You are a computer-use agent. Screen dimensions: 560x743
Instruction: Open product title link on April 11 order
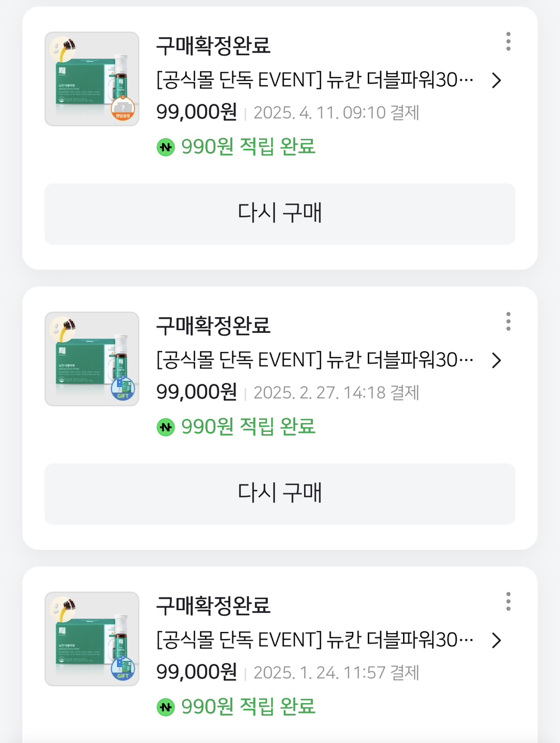(x=314, y=80)
